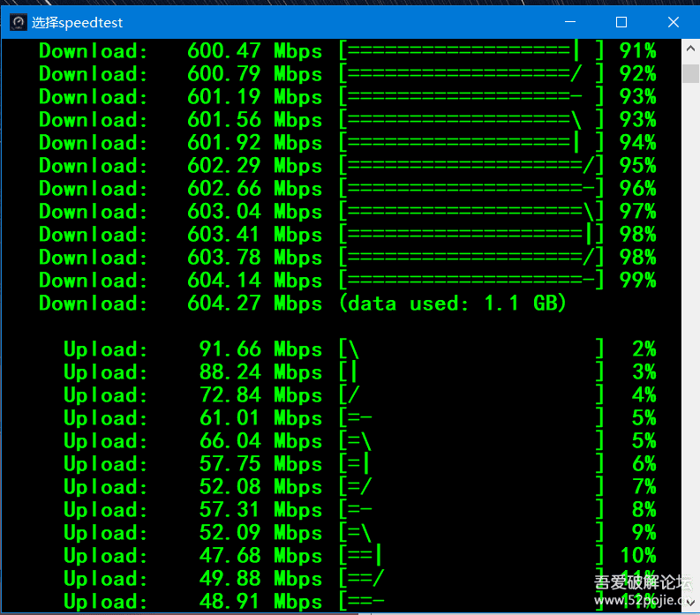Click the final download result 604.27 Mbps
The width and height of the screenshot is (700, 615).
click(x=254, y=304)
